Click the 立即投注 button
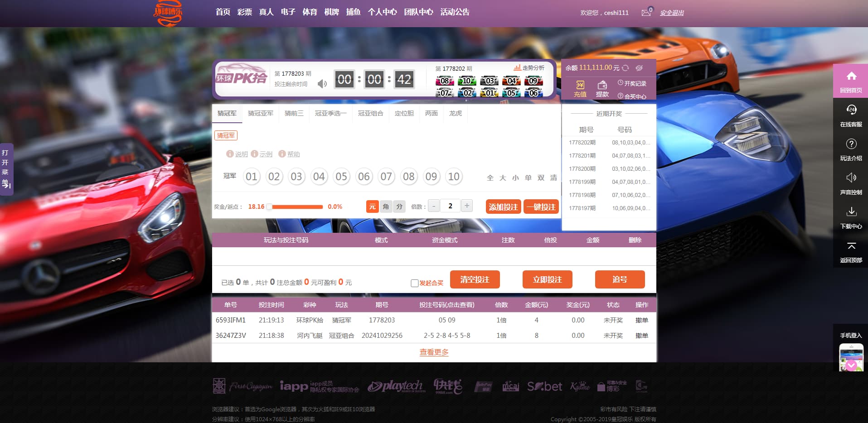868x423 pixels. [547, 279]
